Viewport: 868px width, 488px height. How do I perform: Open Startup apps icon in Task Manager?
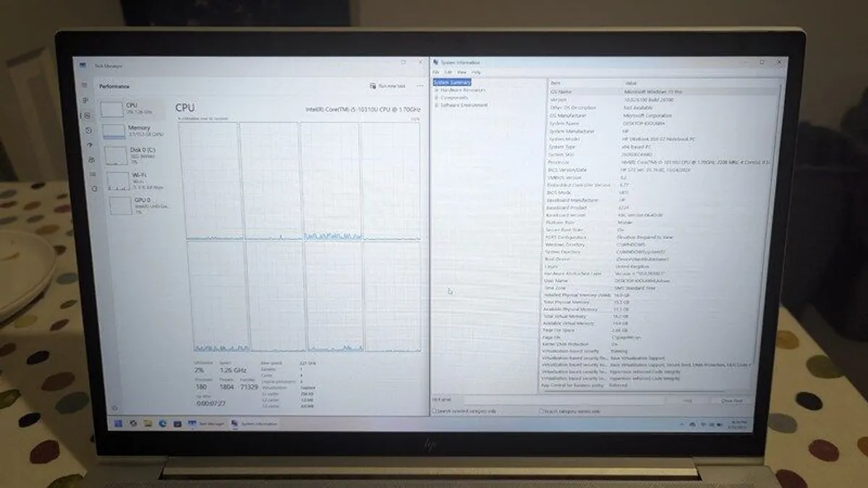(90, 145)
